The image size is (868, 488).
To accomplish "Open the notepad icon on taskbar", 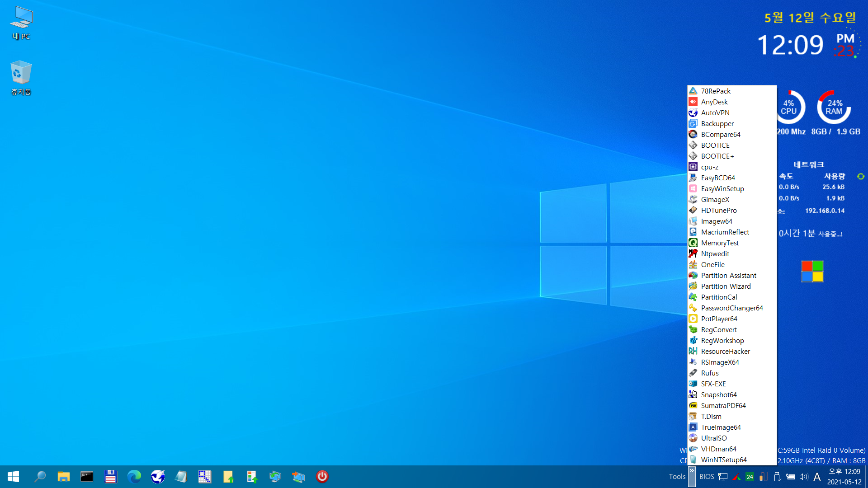I will [x=181, y=477].
